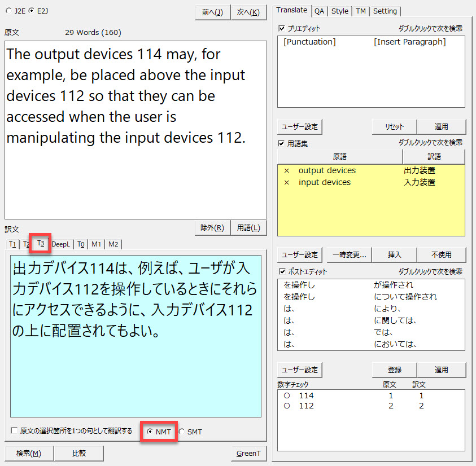Select the NMT radio button

[x=150, y=432]
